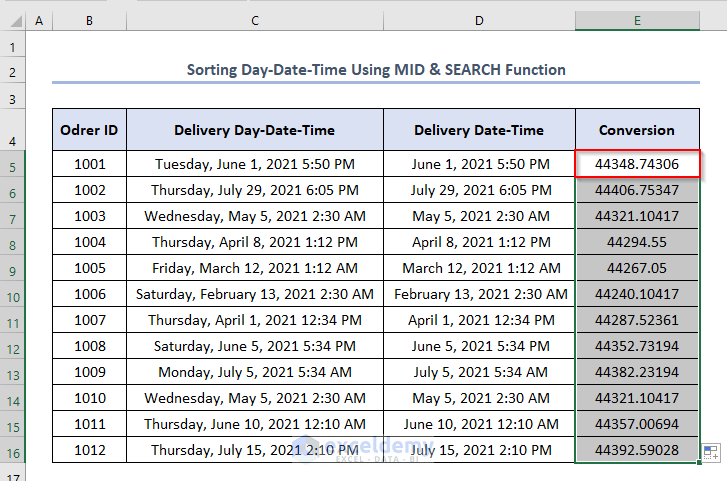The height and width of the screenshot is (481, 727).
Task: Select row 16 header
Action: click(13, 451)
